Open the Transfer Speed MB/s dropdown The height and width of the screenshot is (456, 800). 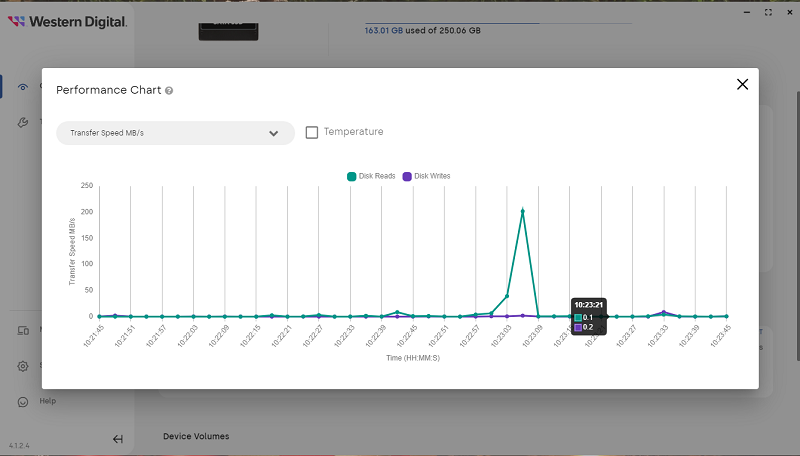176,133
